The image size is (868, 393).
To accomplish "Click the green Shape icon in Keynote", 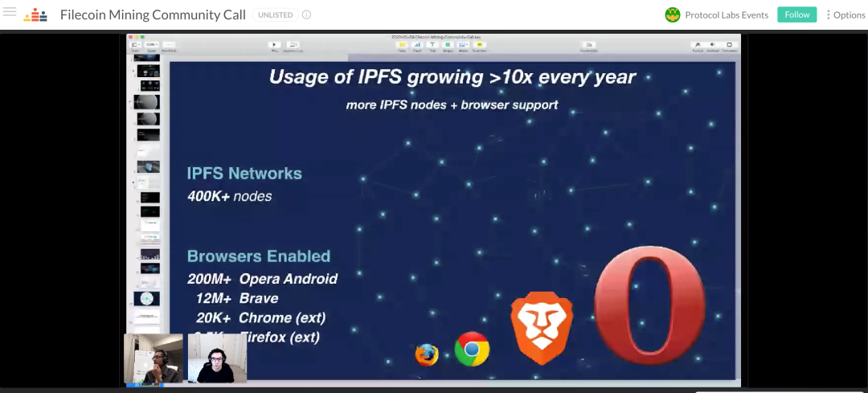I will point(448,46).
